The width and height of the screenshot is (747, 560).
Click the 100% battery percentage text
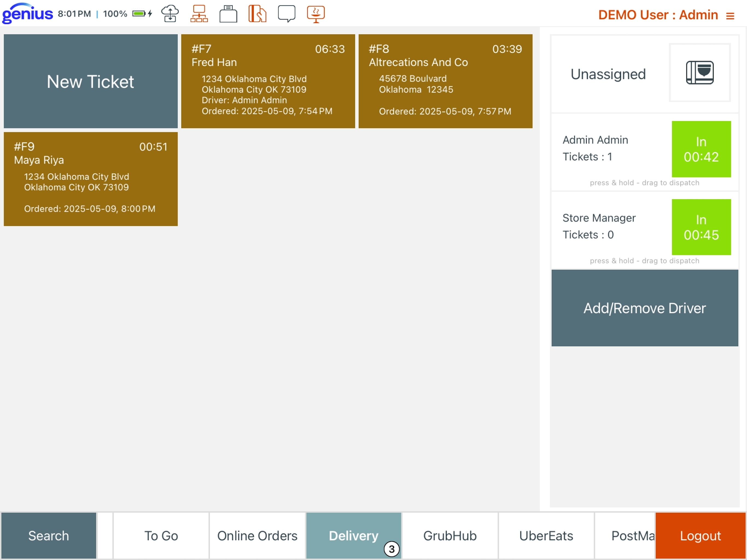pos(115,13)
